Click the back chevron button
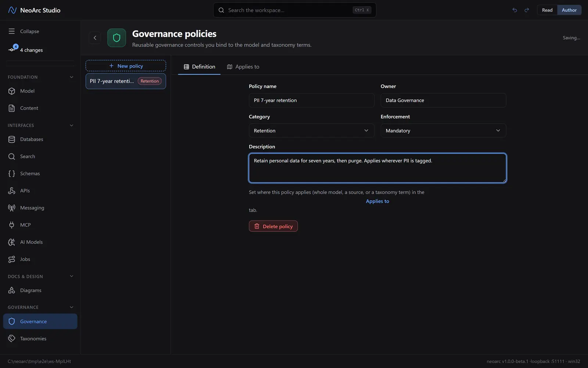Screen dimensions: 588x368 point(95,38)
